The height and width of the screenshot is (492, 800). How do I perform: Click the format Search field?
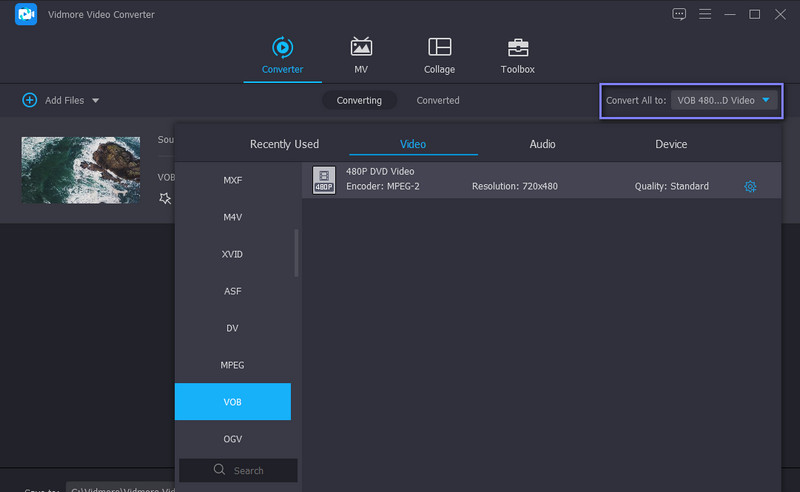point(238,470)
